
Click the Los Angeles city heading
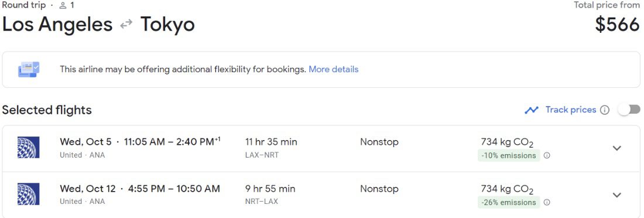[57, 25]
